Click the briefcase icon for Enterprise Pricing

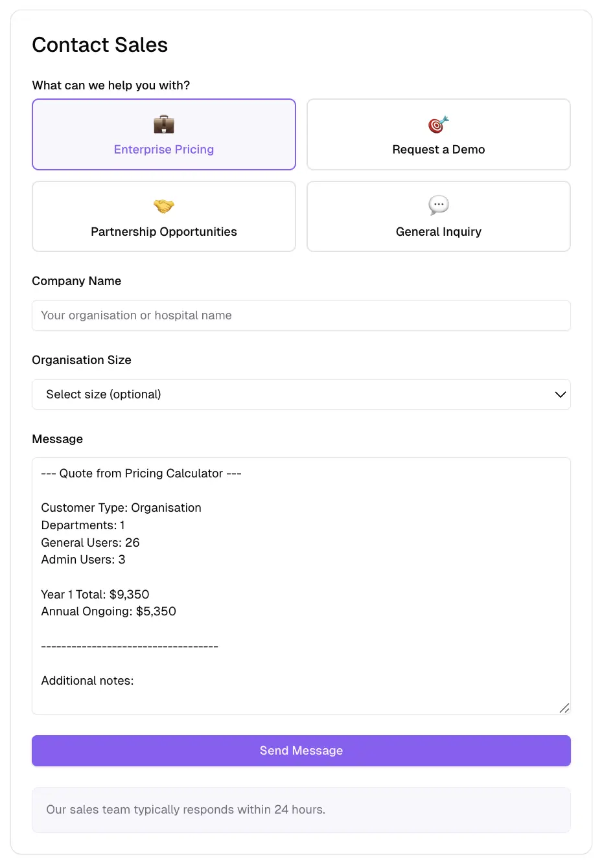163,124
